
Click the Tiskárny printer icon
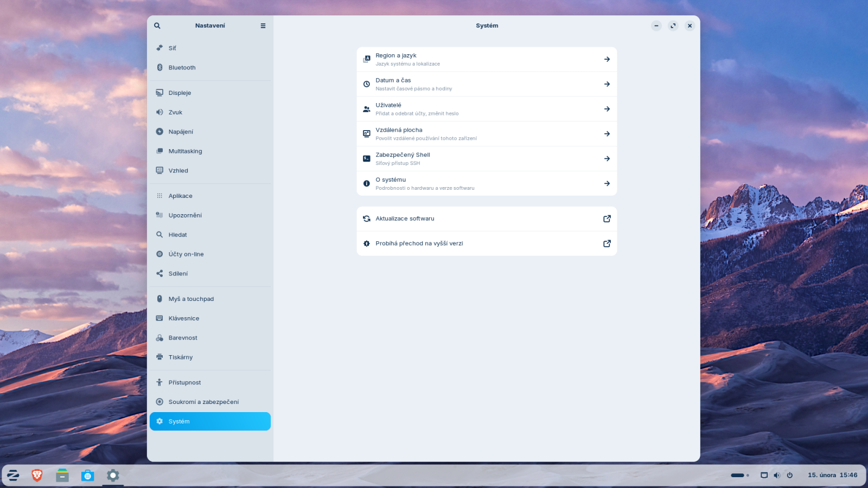pos(159,357)
